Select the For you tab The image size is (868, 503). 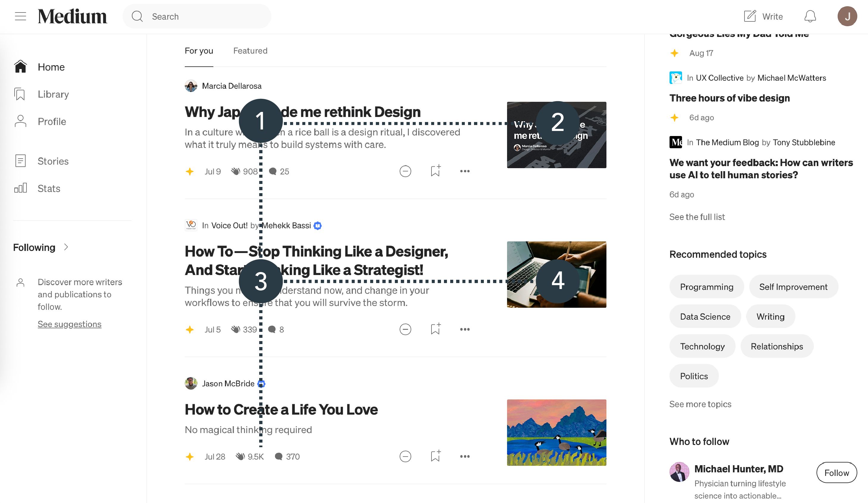coord(199,51)
